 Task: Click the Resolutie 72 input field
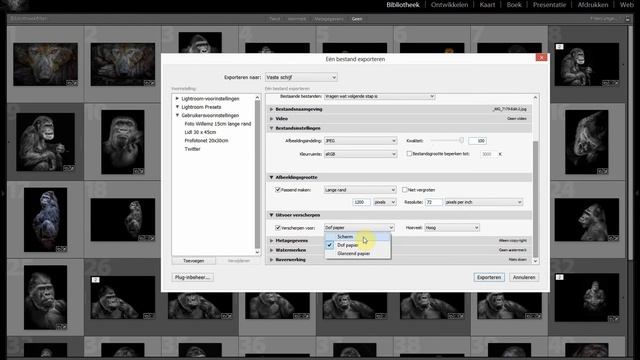point(433,202)
